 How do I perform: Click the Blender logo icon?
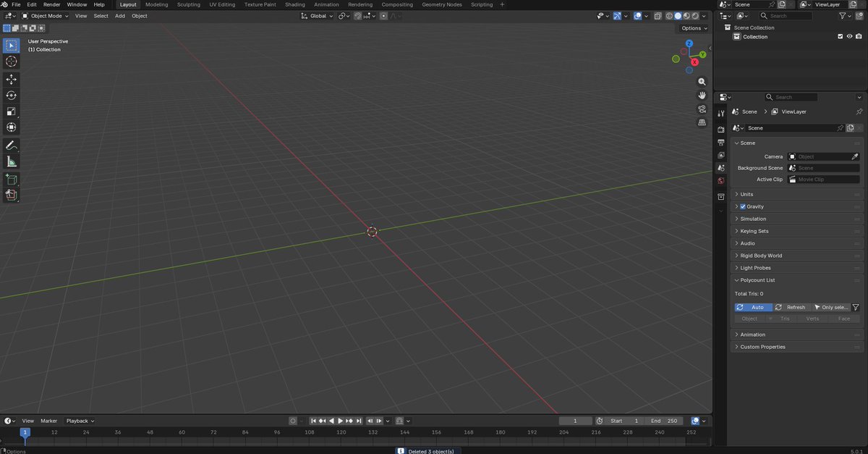(5, 4)
